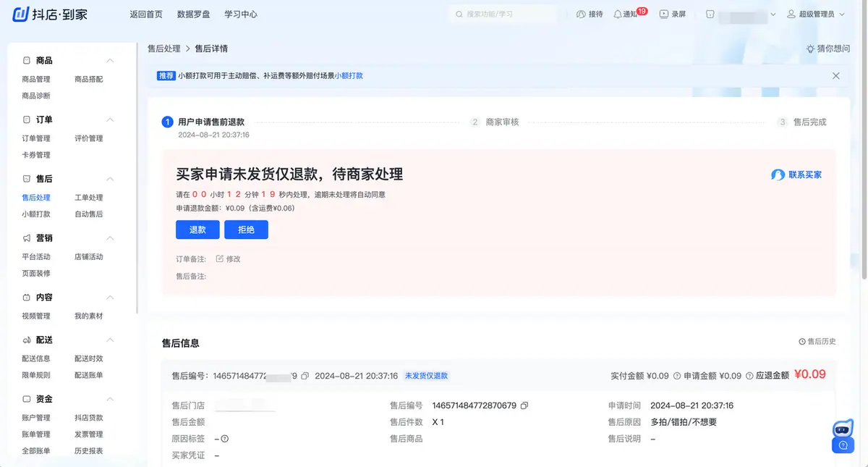The image size is (868, 467).
Task: Click the lightbulb 猜你想问 icon
Action: (x=810, y=49)
